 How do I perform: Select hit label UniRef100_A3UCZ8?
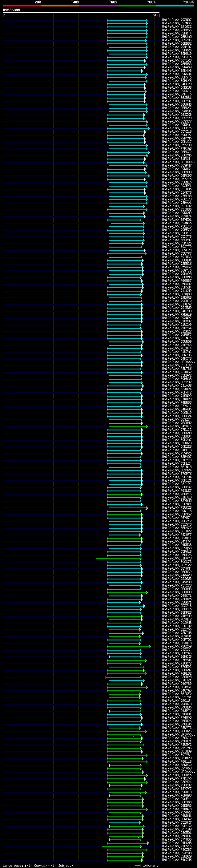click(x=176, y=507)
